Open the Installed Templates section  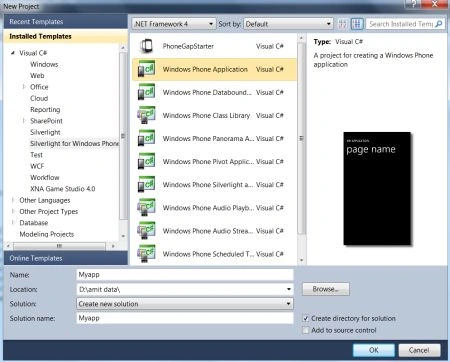[66, 36]
